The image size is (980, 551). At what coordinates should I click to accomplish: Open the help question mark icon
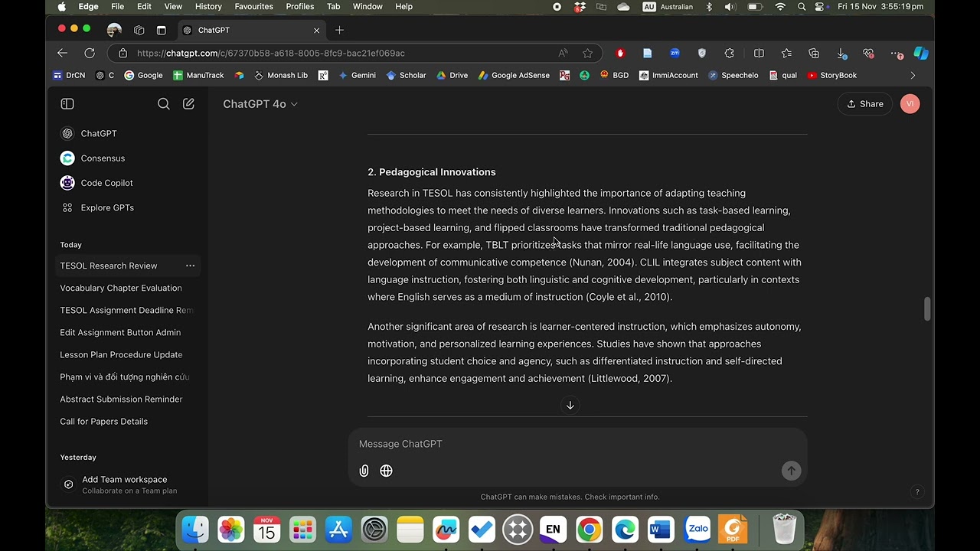pos(917,492)
